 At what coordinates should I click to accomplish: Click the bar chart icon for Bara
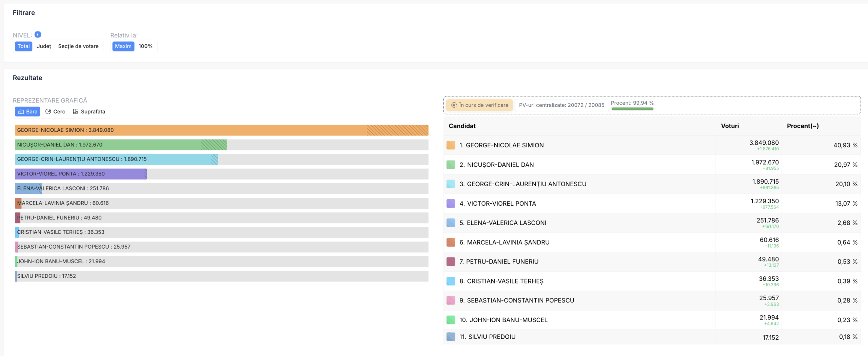click(x=21, y=111)
